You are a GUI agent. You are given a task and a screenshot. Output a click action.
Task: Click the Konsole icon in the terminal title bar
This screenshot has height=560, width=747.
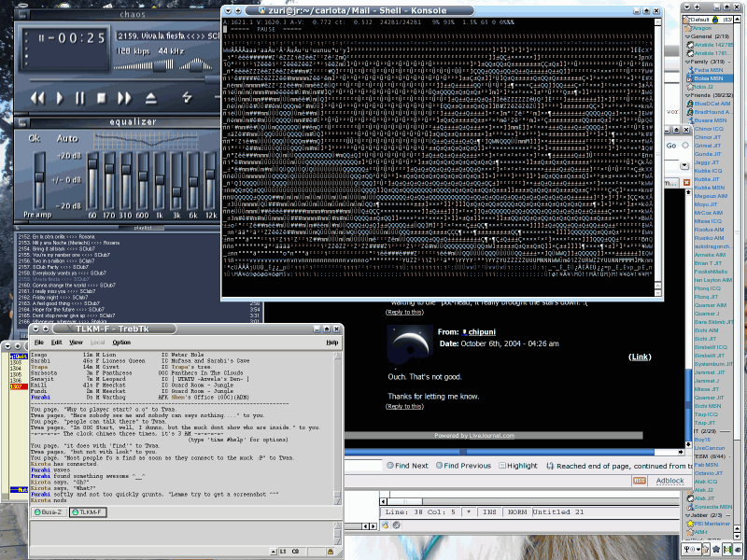(x=261, y=10)
